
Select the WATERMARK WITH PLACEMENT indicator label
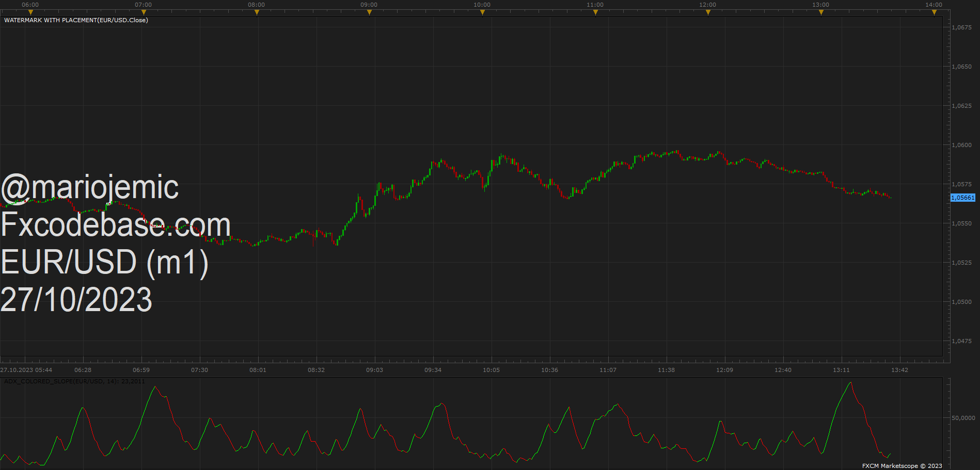(x=76, y=20)
